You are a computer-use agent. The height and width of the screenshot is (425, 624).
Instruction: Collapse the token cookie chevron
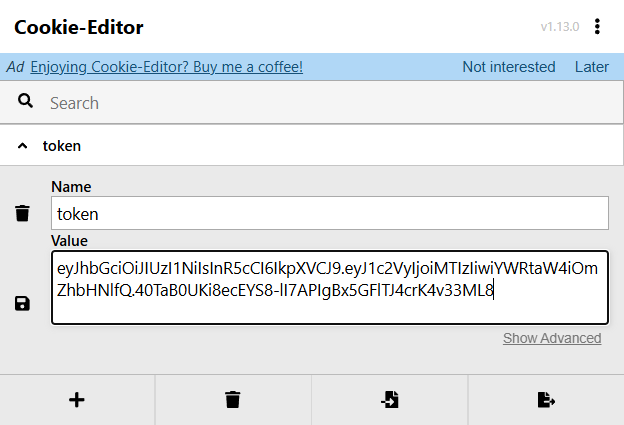coord(22,146)
